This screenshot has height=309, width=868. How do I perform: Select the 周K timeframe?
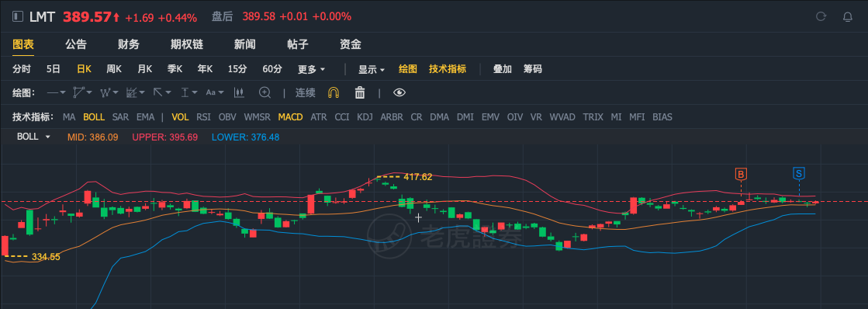point(114,69)
